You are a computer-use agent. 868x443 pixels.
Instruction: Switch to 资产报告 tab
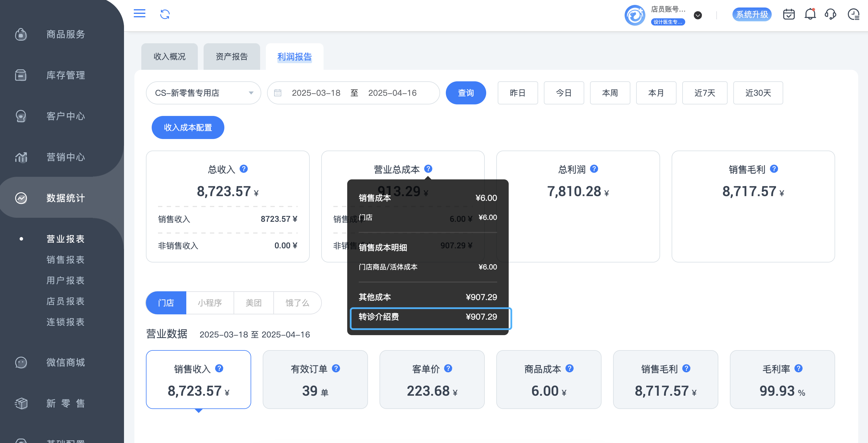[x=232, y=57]
